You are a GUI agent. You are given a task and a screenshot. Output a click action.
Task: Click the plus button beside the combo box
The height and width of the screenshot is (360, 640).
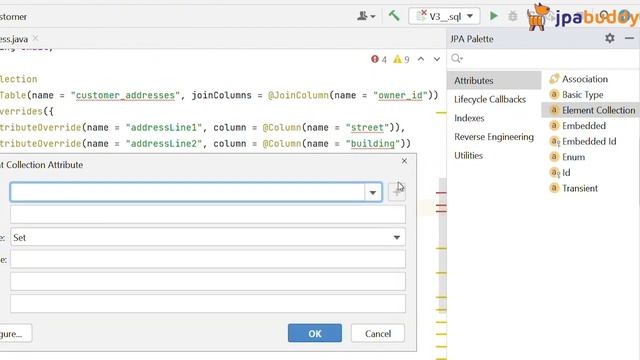pyautogui.click(x=396, y=192)
